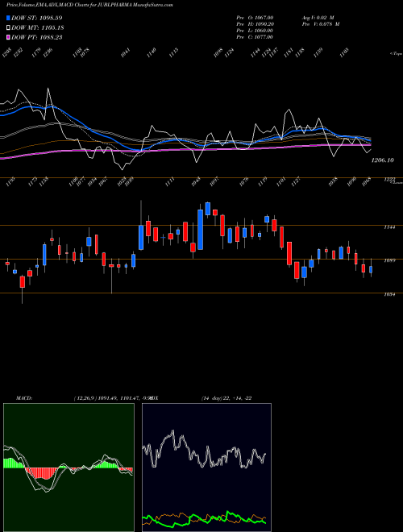This screenshot has height=532, width=403.
Task: Select the blue DOW ST legend swatch
Action: pyautogui.click(x=8, y=18)
